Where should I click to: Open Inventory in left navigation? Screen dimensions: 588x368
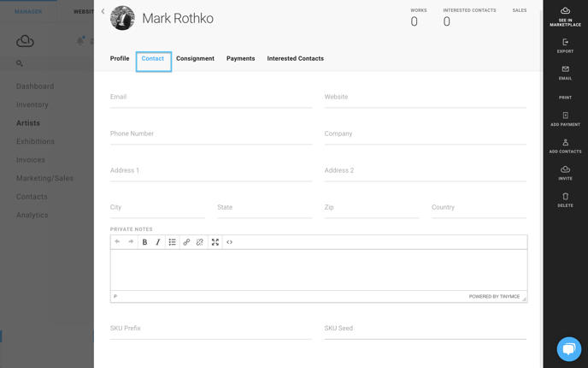pyautogui.click(x=32, y=104)
